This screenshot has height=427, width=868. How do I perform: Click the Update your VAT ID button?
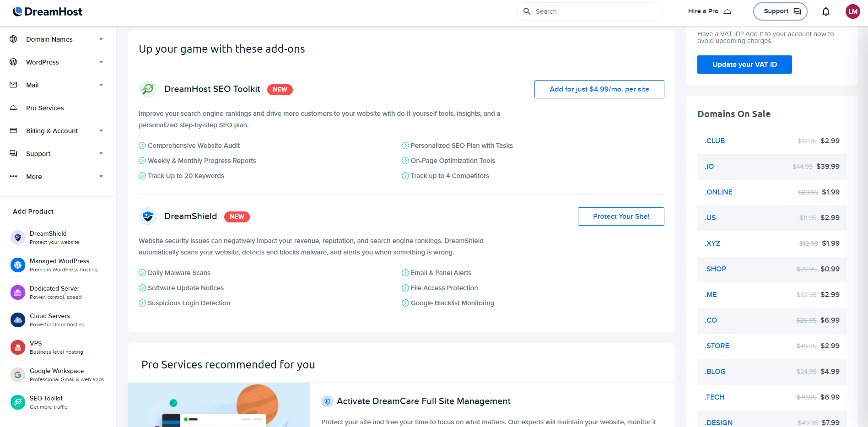tap(744, 65)
